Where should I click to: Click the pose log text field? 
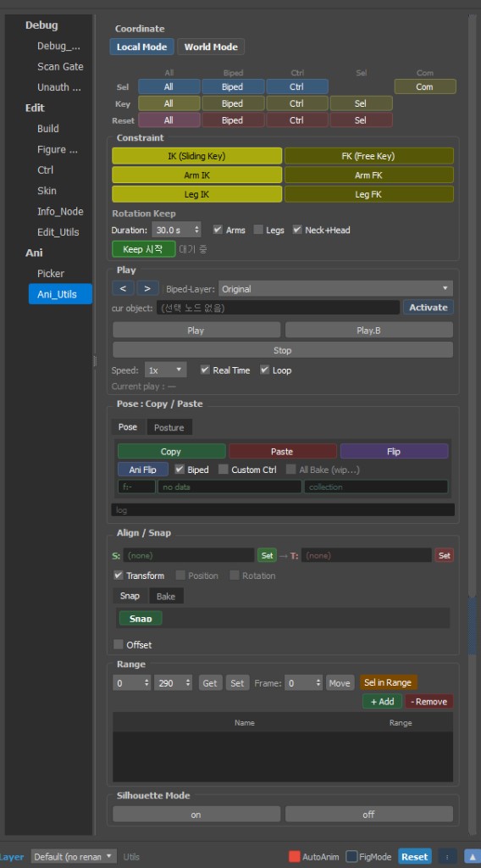[283, 509]
